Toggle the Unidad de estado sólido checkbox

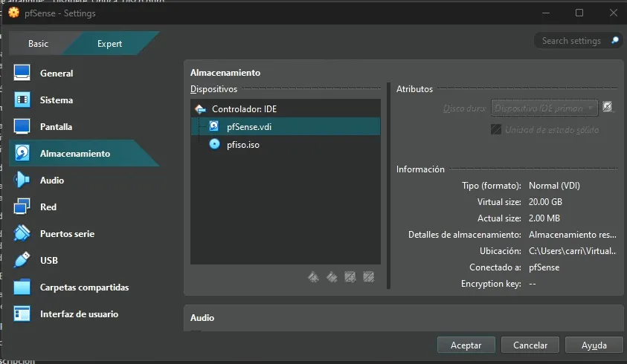(496, 129)
